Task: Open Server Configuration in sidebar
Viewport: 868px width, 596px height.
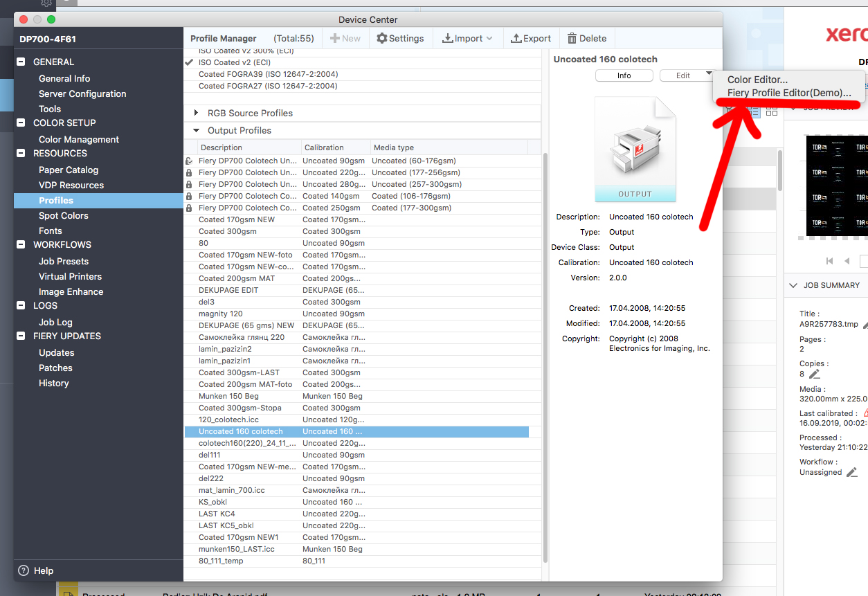Action: tap(82, 93)
